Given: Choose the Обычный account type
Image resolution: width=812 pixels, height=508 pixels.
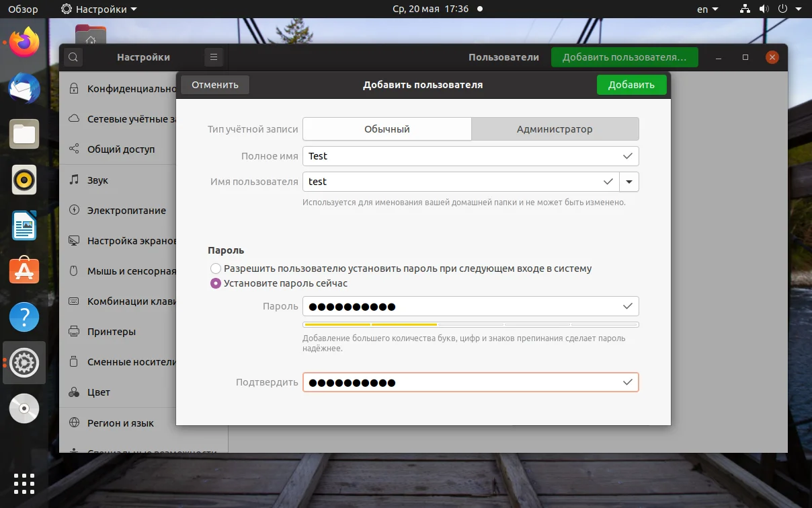Looking at the screenshot, I should (387, 129).
